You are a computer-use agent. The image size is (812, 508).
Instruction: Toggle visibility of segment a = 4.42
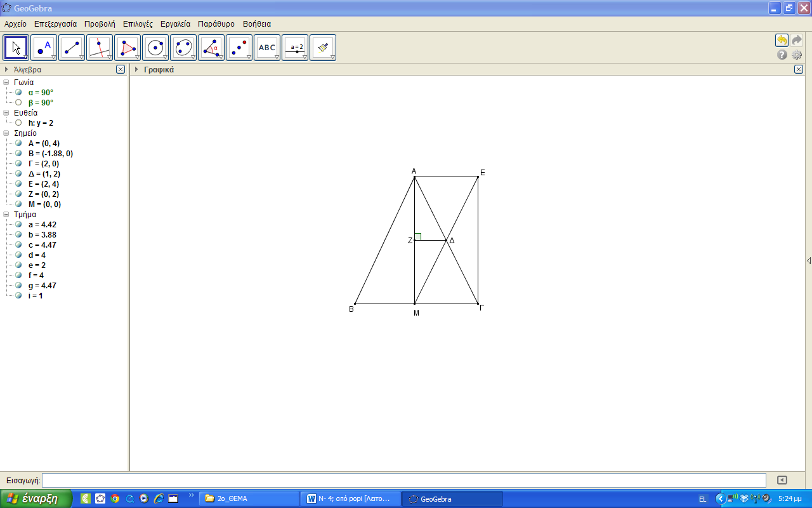pyautogui.click(x=18, y=224)
